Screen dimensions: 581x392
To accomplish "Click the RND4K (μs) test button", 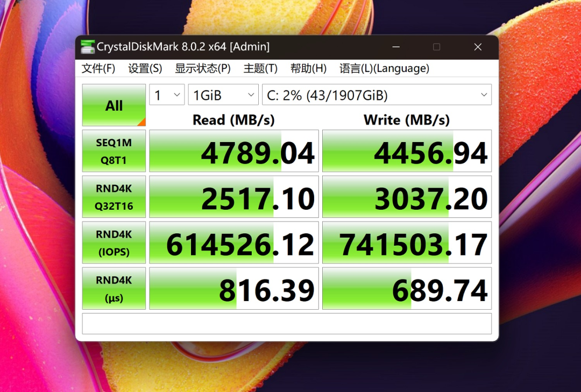I will coord(114,288).
